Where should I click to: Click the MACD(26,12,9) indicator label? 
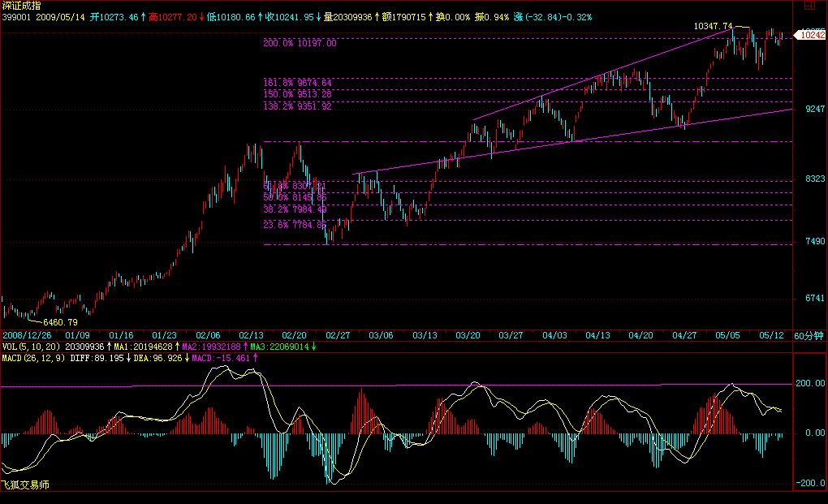pos(33,359)
